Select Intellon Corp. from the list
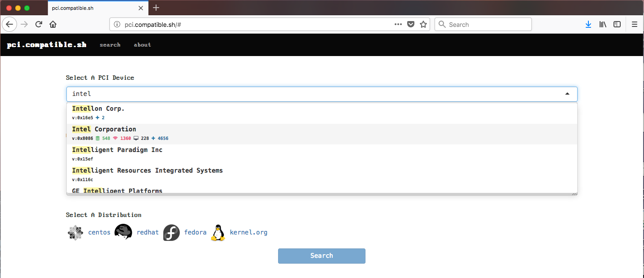Image resolution: width=644 pixels, height=278 pixels. tap(322, 113)
